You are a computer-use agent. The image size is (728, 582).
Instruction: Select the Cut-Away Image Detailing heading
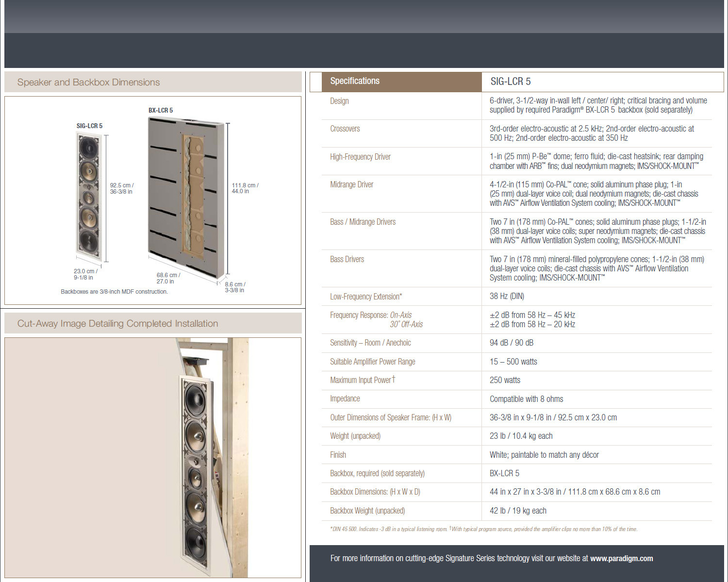tap(117, 323)
